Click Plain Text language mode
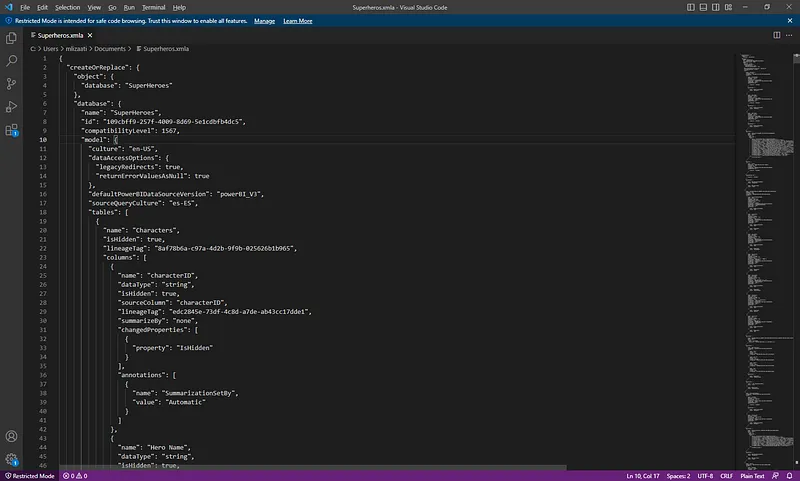Image resolution: width=800 pixels, height=481 pixels. point(752,476)
